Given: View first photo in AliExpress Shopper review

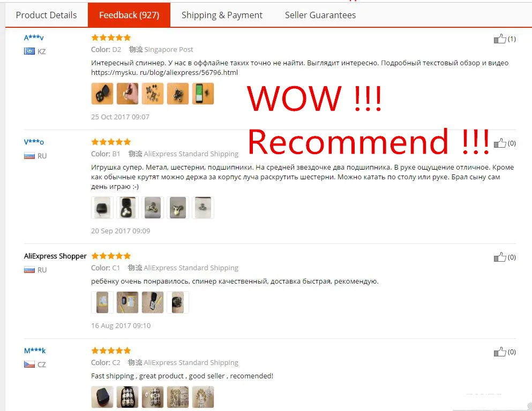Looking at the screenshot, I should [x=102, y=302].
